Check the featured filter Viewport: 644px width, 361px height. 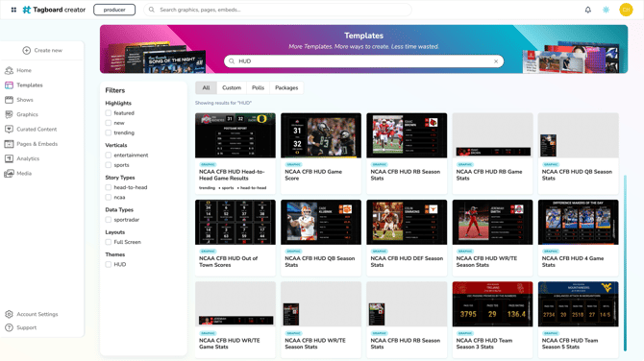point(109,113)
